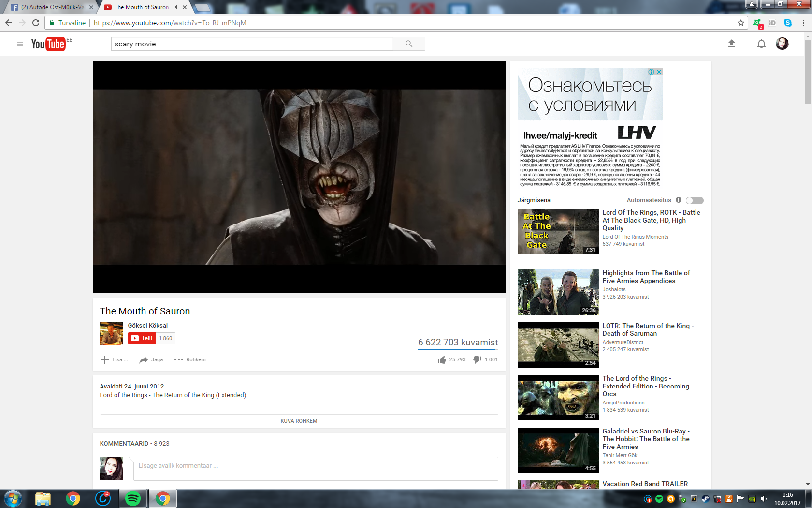This screenshot has height=508, width=812.
Task: Open the notifications bell
Action: click(761, 44)
